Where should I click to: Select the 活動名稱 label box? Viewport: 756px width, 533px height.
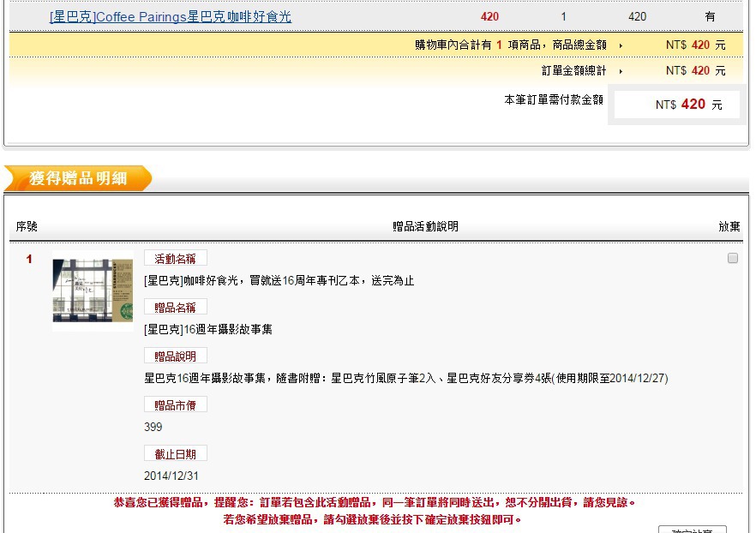(176, 259)
